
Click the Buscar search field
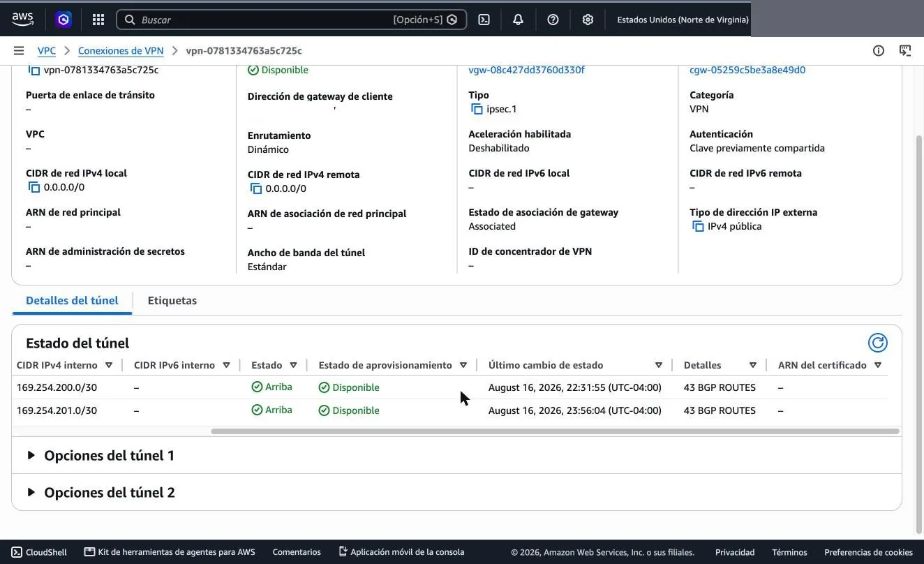coord(291,20)
